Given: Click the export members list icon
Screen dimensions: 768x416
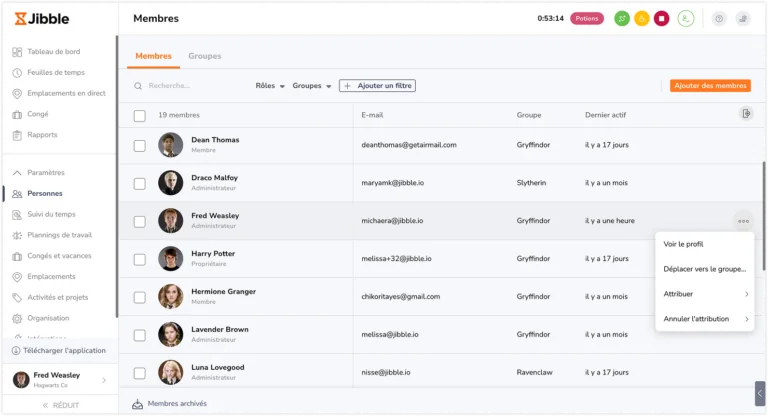Looking at the screenshot, I should click(746, 114).
